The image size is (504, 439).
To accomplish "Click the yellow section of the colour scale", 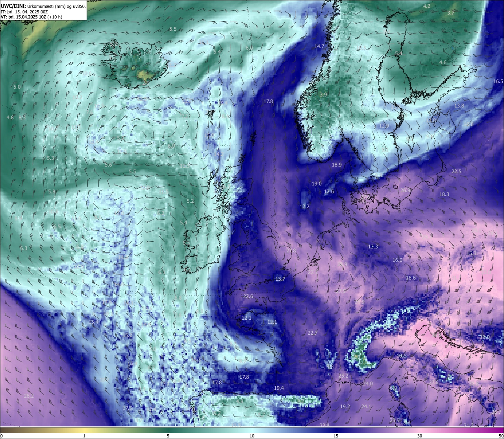I will [84, 430].
